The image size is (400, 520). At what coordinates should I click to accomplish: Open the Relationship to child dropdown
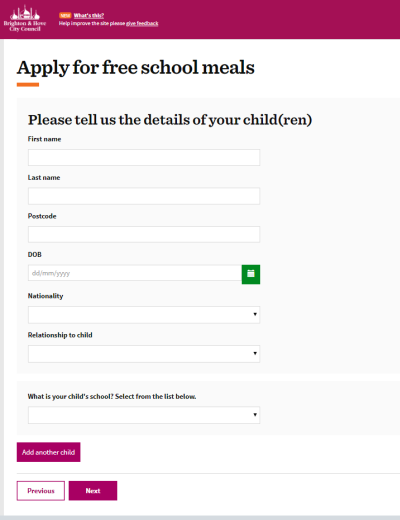[144, 354]
